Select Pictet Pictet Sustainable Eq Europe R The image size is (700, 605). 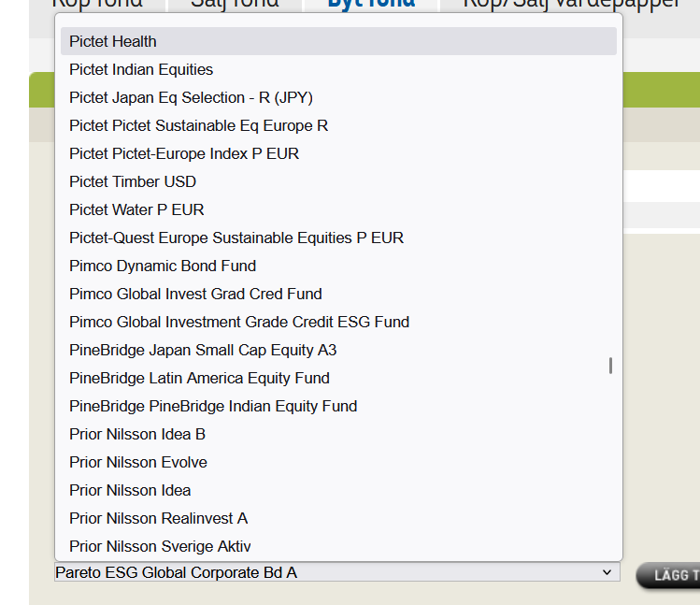tap(198, 125)
